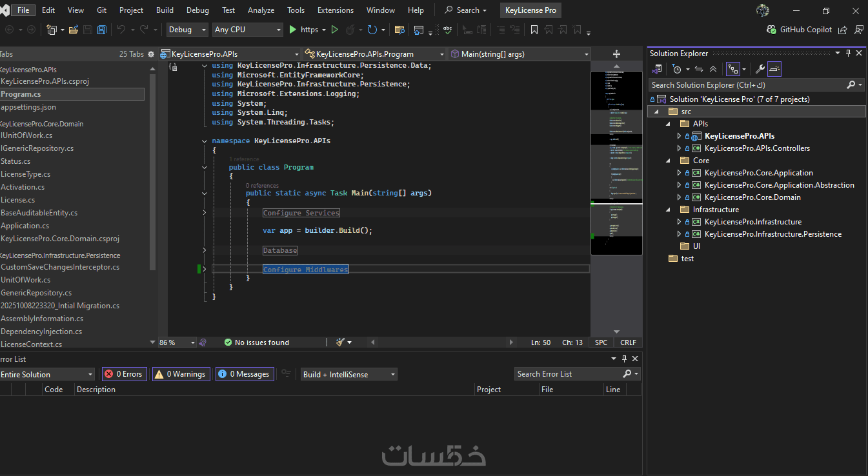Expand the KeyLicensePro.Infrastructure.Persistence project node
Image resolution: width=868 pixels, height=476 pixels.
tap(679, 234)
